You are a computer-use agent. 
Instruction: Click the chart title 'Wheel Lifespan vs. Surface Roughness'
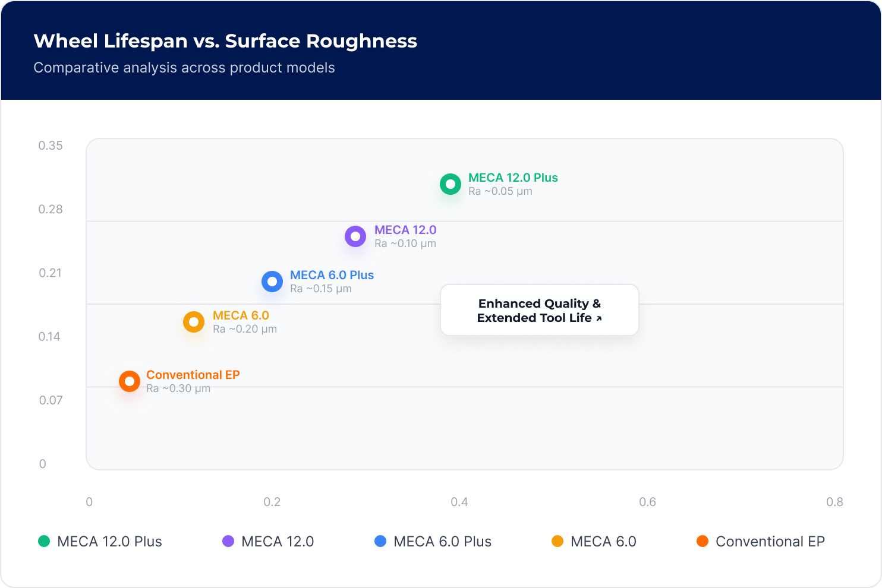pos(225,41)
